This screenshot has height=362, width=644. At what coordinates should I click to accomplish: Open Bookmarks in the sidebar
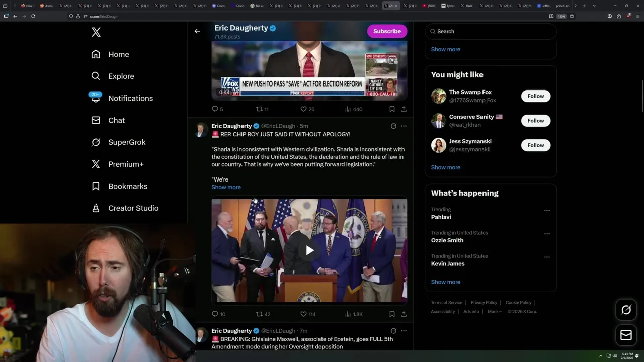pos(119,186)
